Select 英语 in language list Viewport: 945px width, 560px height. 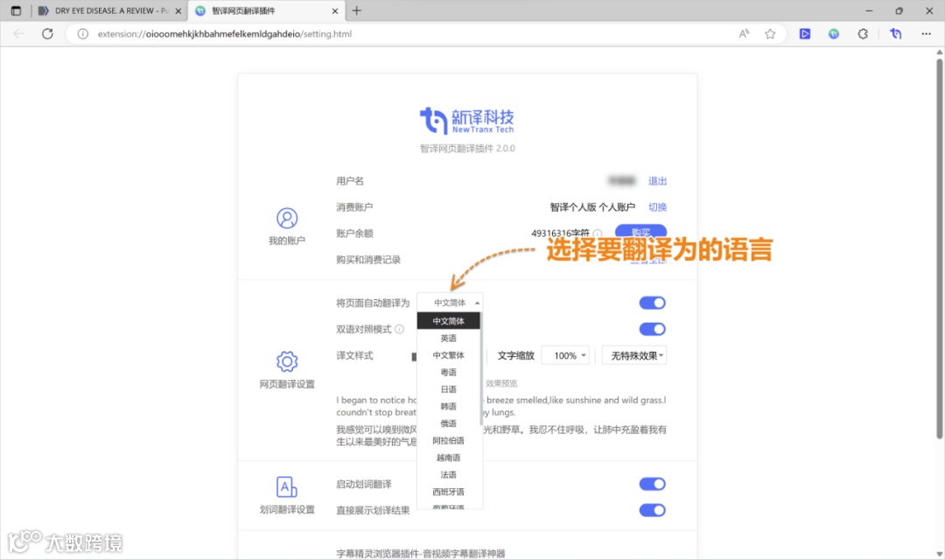[448, 338]
